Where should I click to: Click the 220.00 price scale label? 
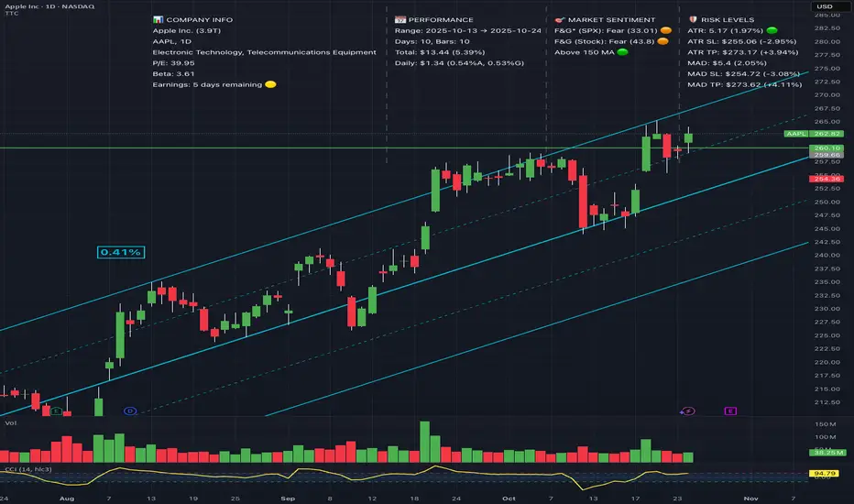(x=827, y=362)
